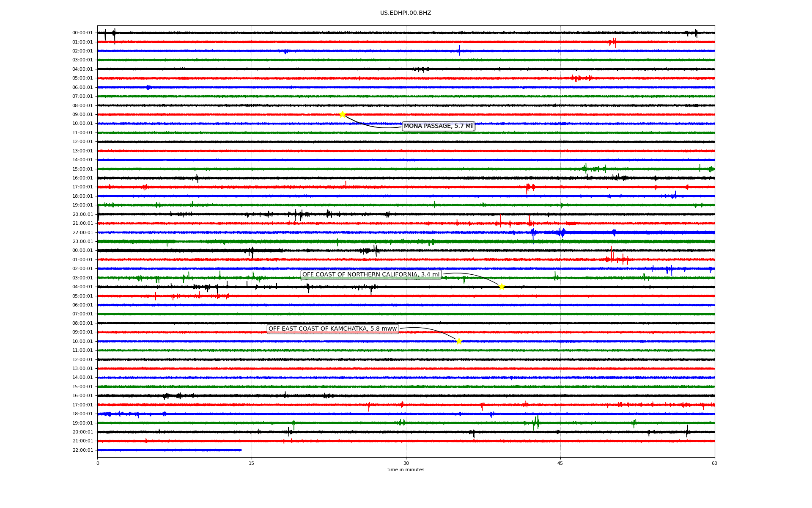The width and height of the screenshot is (812, 508).
Task: Click the 07:00:01 label in the lower section
Action: [x=82, y=314]
